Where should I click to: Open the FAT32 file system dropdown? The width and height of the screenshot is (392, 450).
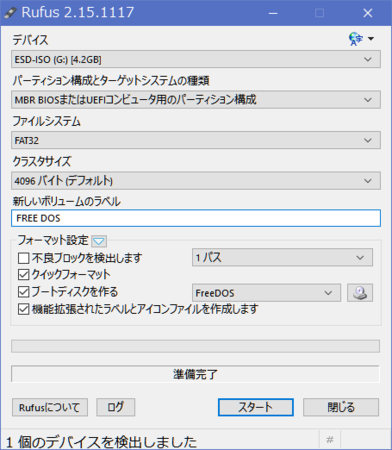pos(196,140)
